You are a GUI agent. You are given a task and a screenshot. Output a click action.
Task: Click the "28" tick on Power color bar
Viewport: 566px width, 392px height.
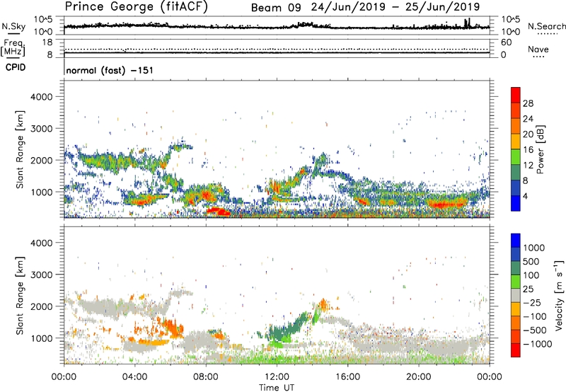pos(528,103)
